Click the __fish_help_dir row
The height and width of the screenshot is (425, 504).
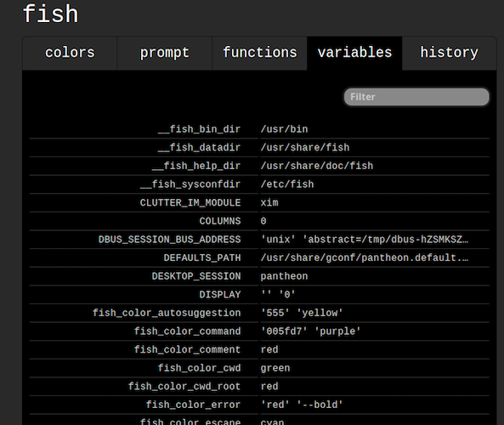259,166
